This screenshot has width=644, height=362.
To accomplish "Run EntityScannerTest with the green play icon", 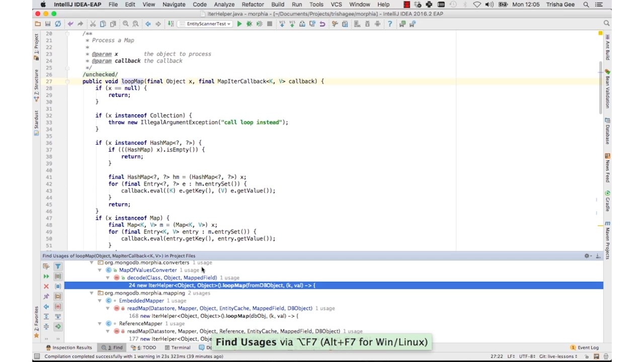I will coord(239,24).
